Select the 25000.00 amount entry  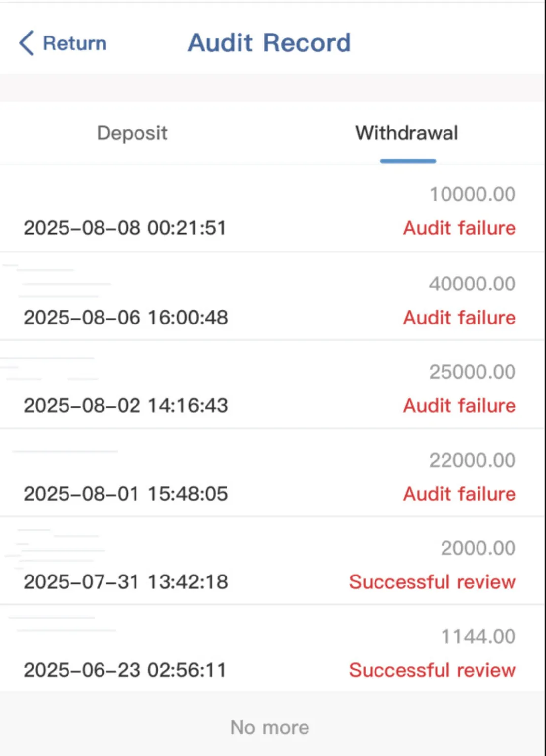pos(472,372)
